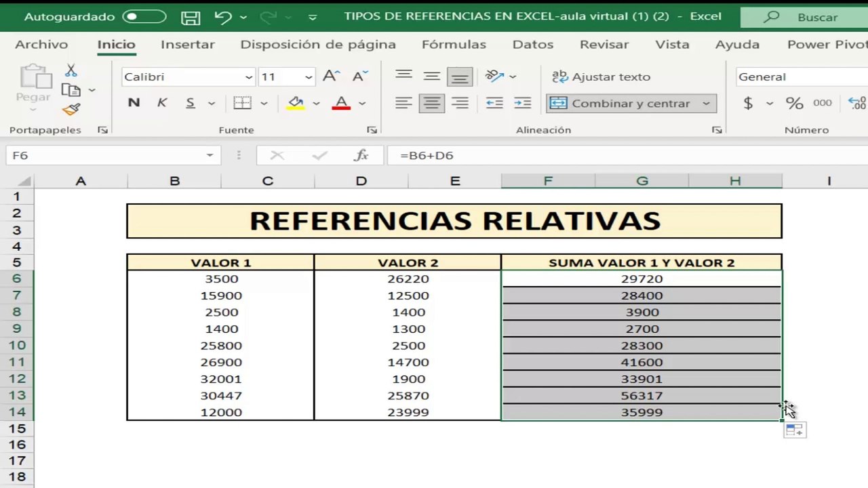Click the Copy icon
This screenshot has height=488, width=868.
pos(71,89)
